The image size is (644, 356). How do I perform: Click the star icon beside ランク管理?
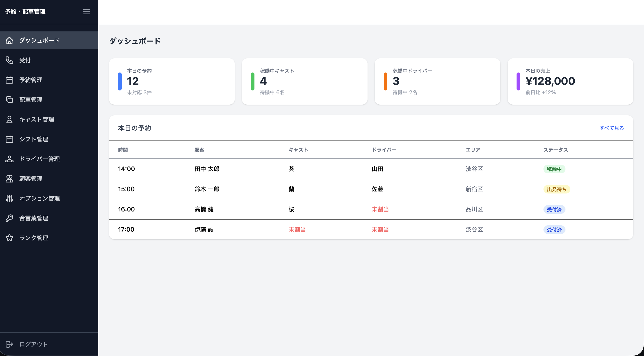(9, 238)
